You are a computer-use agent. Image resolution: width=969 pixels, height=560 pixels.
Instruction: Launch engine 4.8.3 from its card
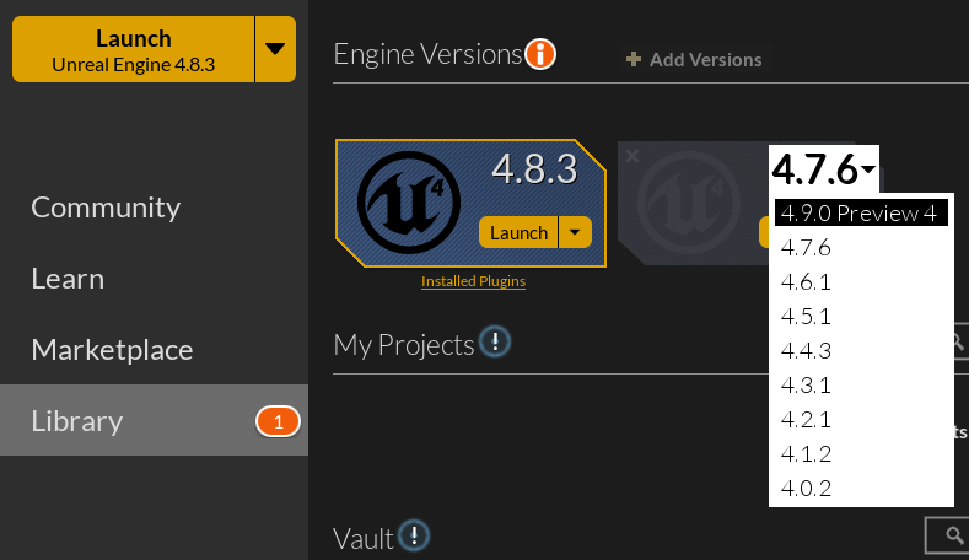pyautogui.click(x=518, y=233)
